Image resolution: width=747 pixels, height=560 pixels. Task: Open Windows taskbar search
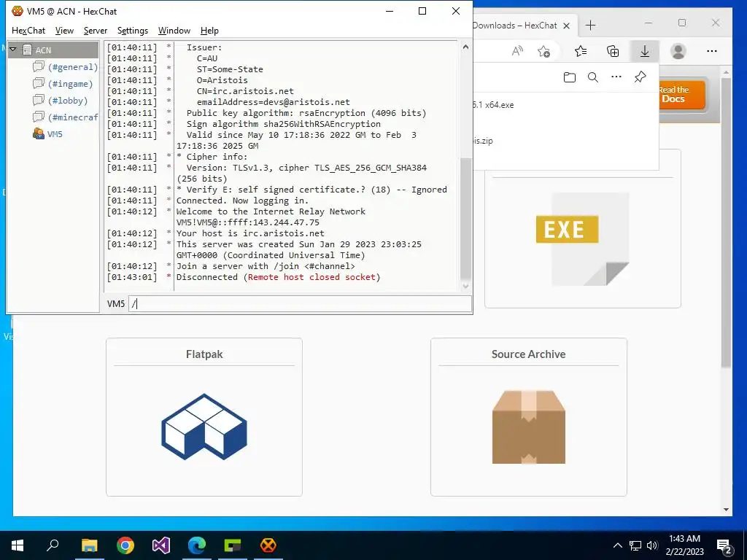53,545
